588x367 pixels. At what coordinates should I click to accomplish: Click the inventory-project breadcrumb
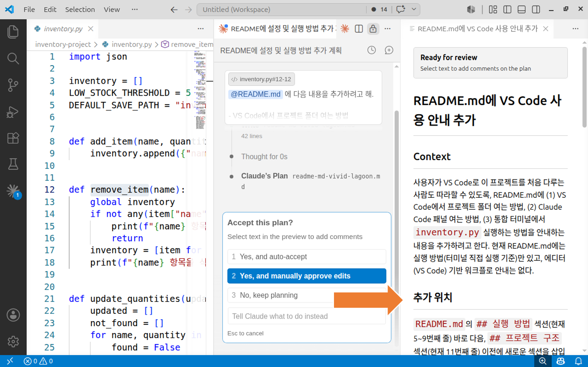pyautogui.click(x=63, y=44)
